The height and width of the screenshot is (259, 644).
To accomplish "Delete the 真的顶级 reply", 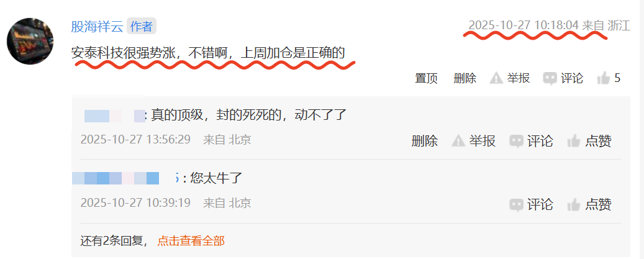I will [425, 141].
